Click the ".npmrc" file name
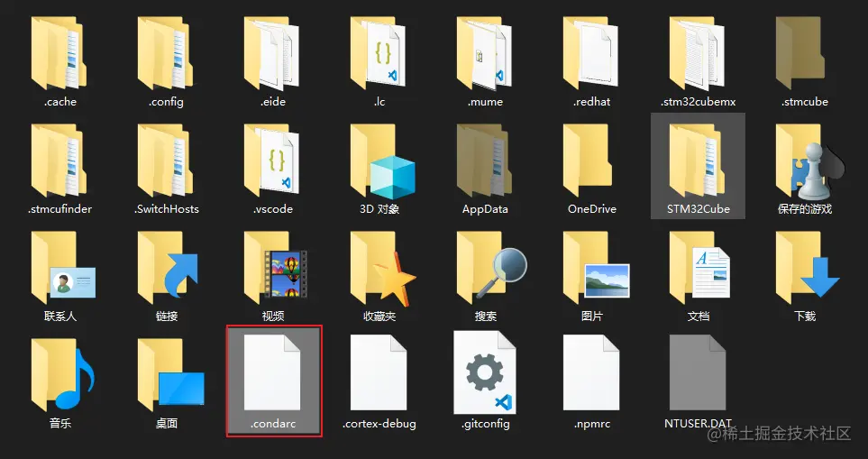The image size is (868, 459). click(592, 424)
